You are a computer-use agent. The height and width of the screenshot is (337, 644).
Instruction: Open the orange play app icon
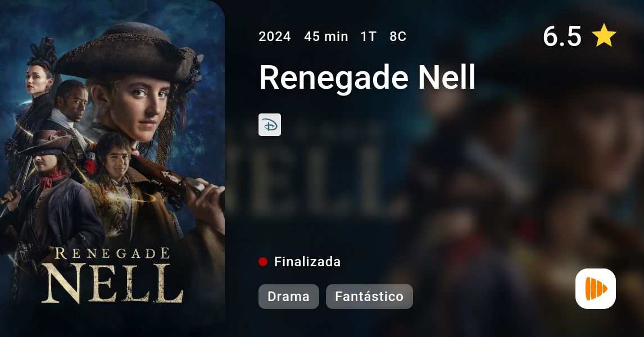(596, 289)
